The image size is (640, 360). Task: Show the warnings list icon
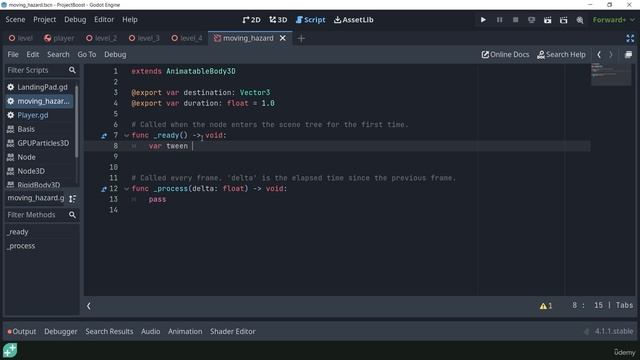click(546, 306)
